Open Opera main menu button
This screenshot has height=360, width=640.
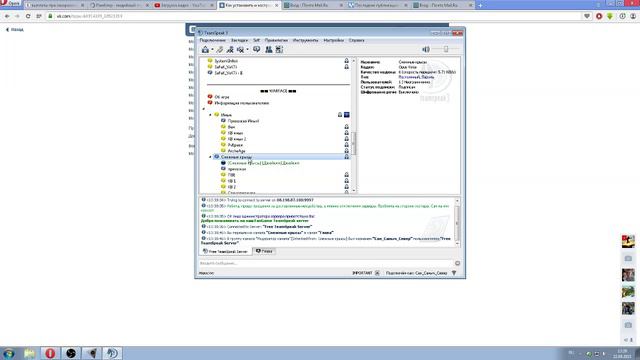pyautogui.click(x=11, y=3)
